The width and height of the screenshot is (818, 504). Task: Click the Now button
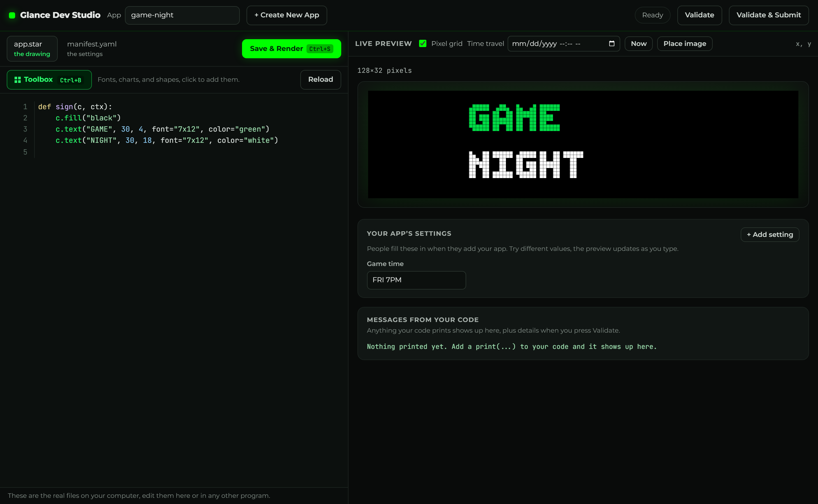coord(638,44)
